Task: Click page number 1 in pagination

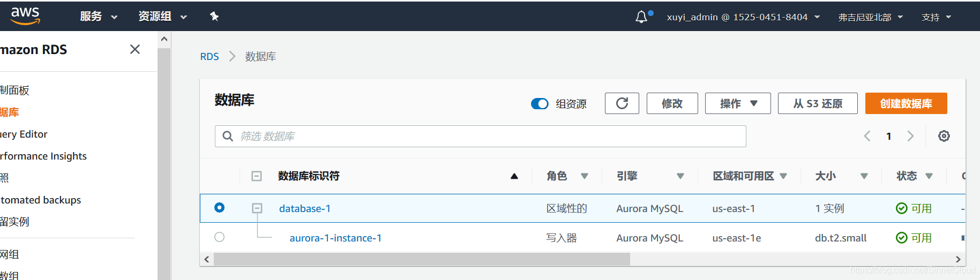Action: (889, 136)
